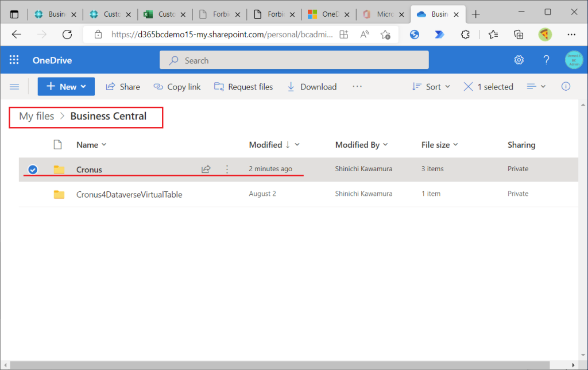Uncheck the Cronus row selection circle
588x370 pixels.
33,169
